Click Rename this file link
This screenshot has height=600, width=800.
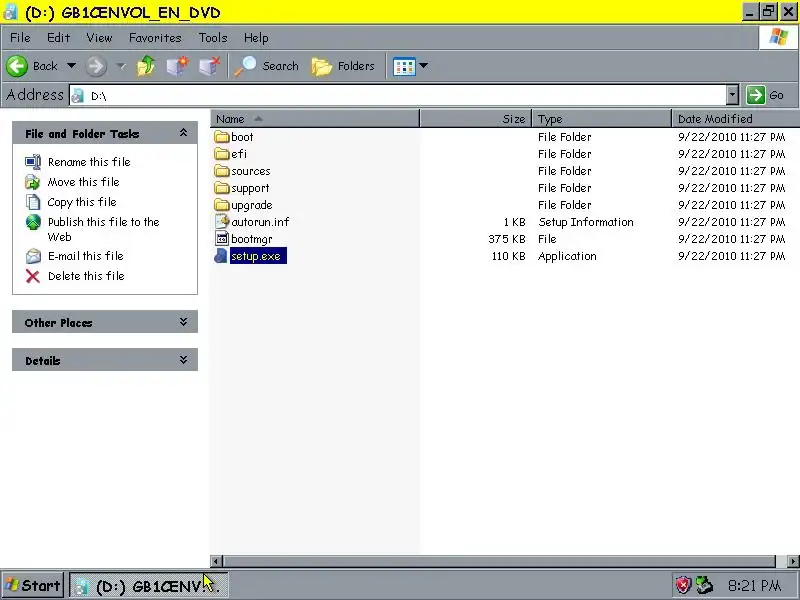(89, 162)
